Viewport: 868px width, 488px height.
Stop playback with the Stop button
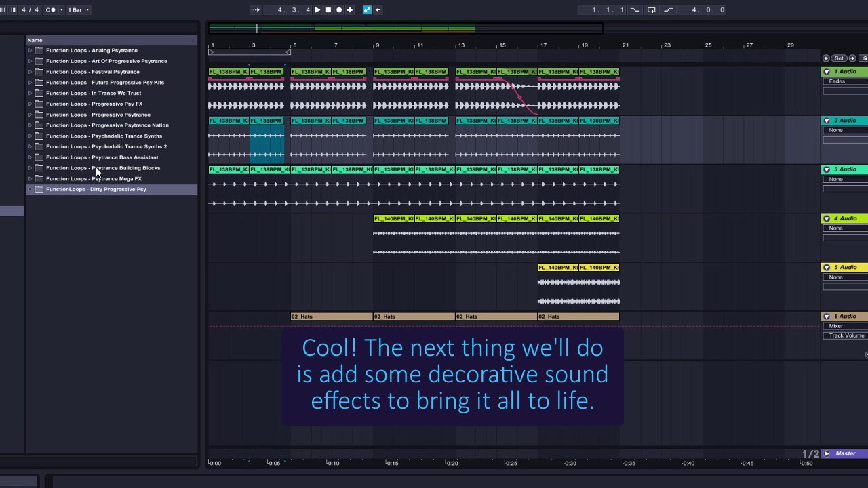tap(328, 9)
